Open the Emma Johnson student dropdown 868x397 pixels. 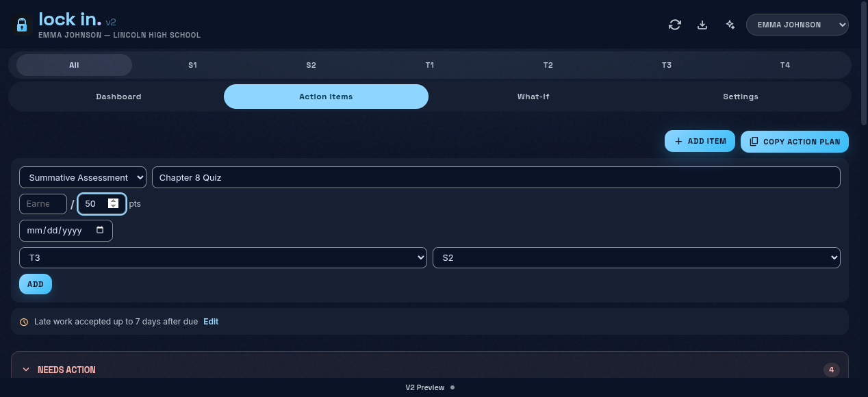point(797,25)
